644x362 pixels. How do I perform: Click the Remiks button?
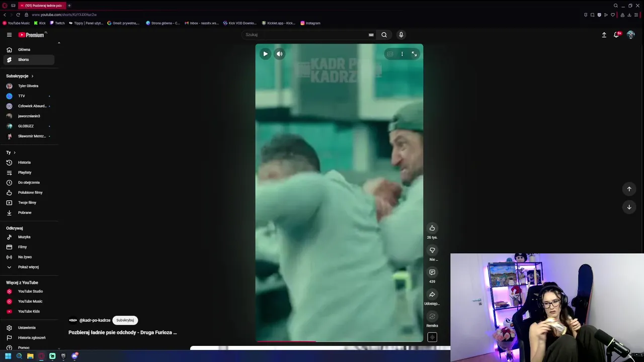coord(432,317)
